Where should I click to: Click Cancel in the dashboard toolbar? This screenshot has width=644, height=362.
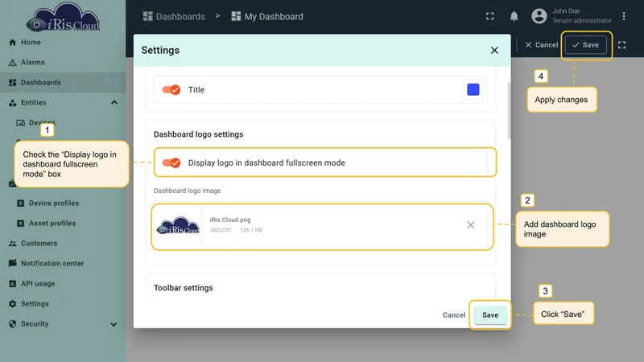click(x=541, y=45)
